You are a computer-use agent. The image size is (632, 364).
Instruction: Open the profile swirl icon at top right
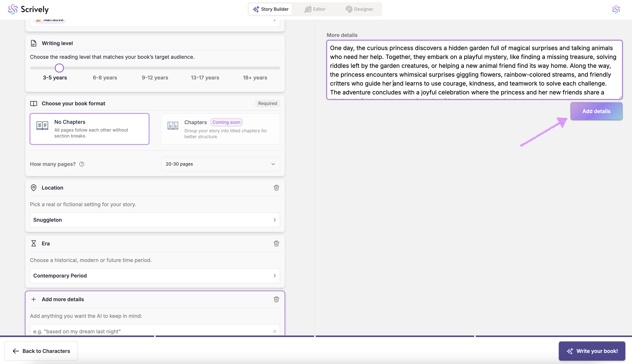(x=616, y=9)
